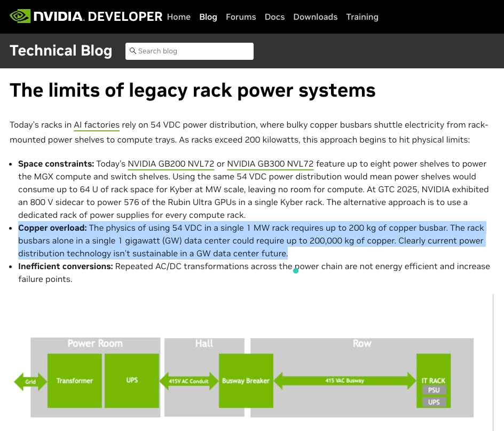
Task: Click the NVIDIA DEVELOPER wordmark
Action: coord(98,17)
